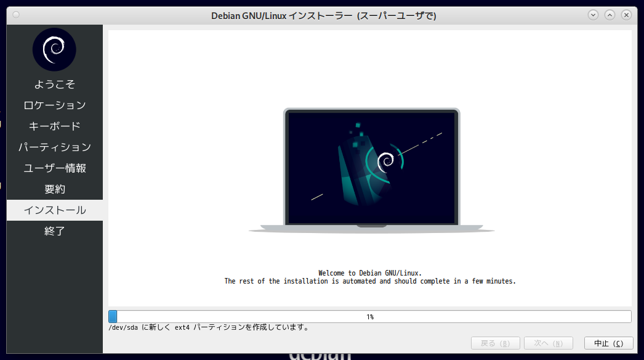Select the ようこそ step in sidebar
This screenshot has height=360, width=644.
point(55,84)
